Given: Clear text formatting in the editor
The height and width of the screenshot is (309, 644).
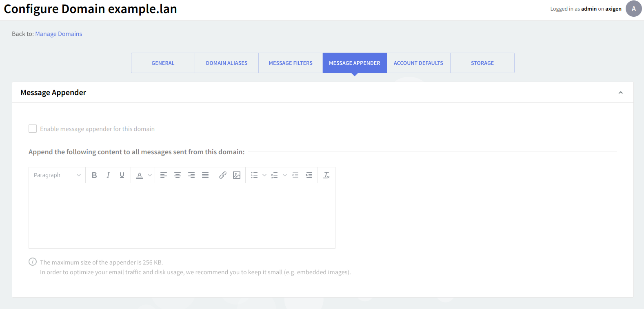Looking at the screenshot, I should click(x=326, y=175).
